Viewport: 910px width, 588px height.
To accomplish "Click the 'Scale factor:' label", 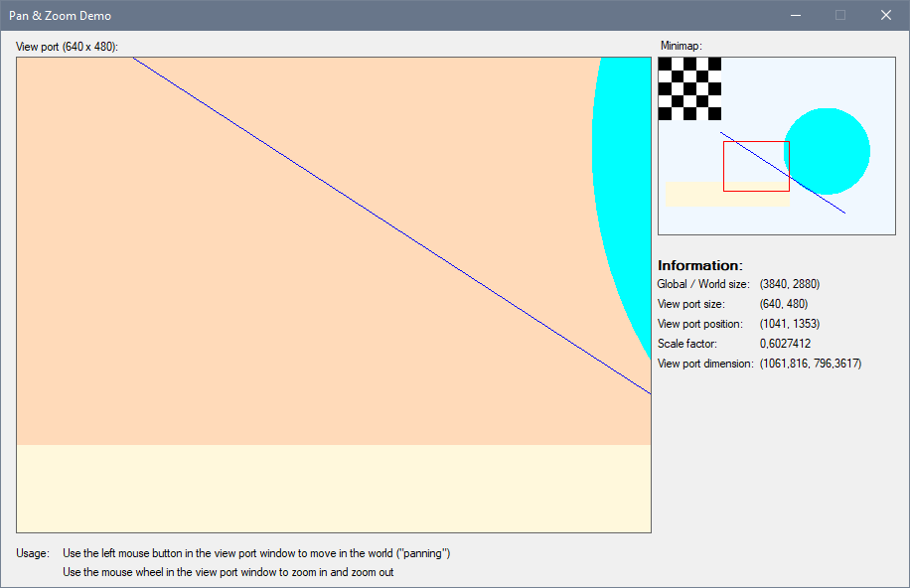I will [687, 344].
